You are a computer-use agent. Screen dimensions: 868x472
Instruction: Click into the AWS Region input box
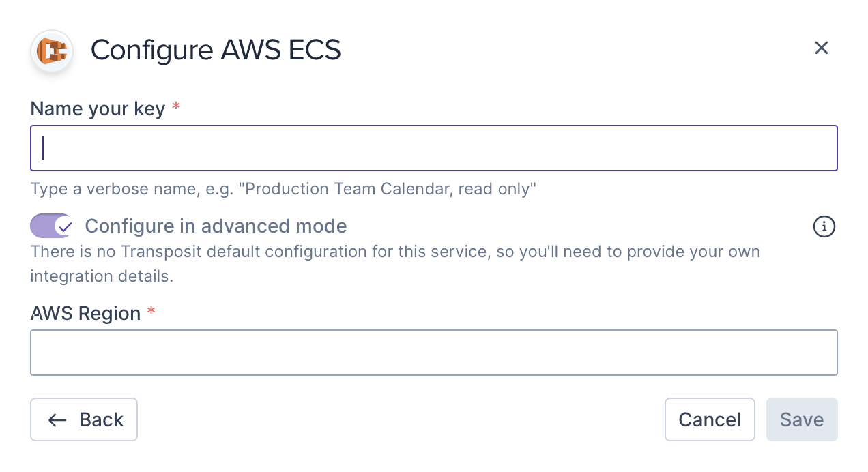[x=434, y=353]
